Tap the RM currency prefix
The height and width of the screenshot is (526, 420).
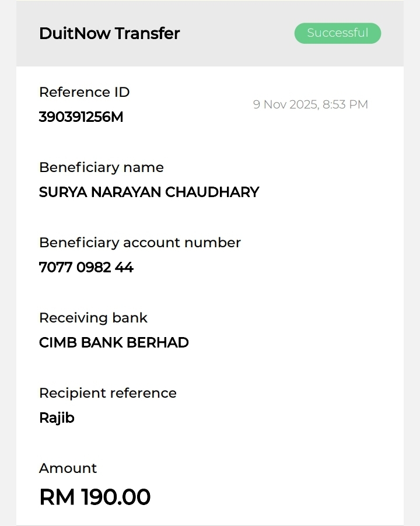57,497
